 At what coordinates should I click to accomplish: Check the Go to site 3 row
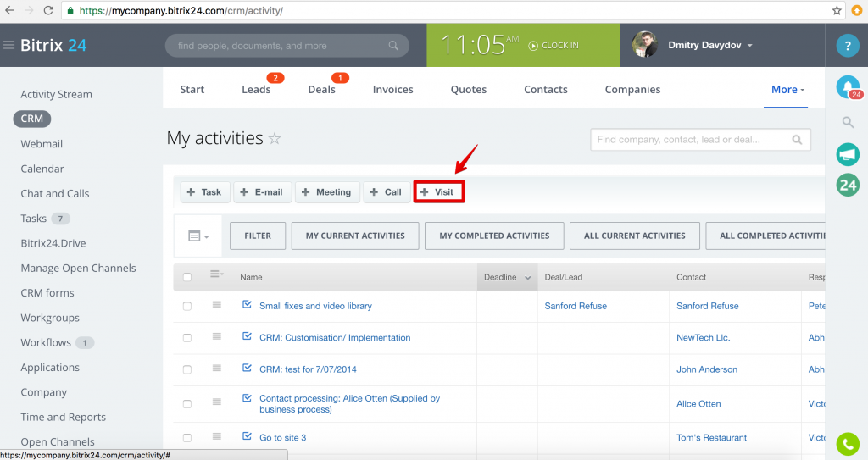187,438
